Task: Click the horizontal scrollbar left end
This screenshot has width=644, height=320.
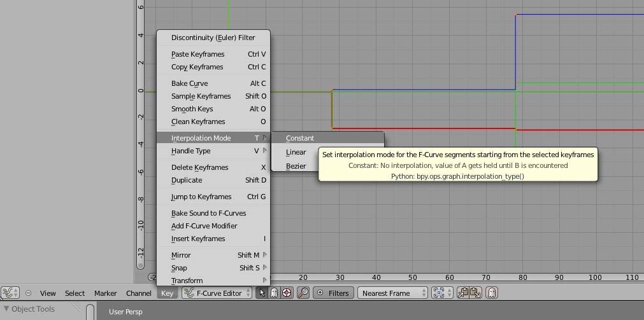Action: 153,278
